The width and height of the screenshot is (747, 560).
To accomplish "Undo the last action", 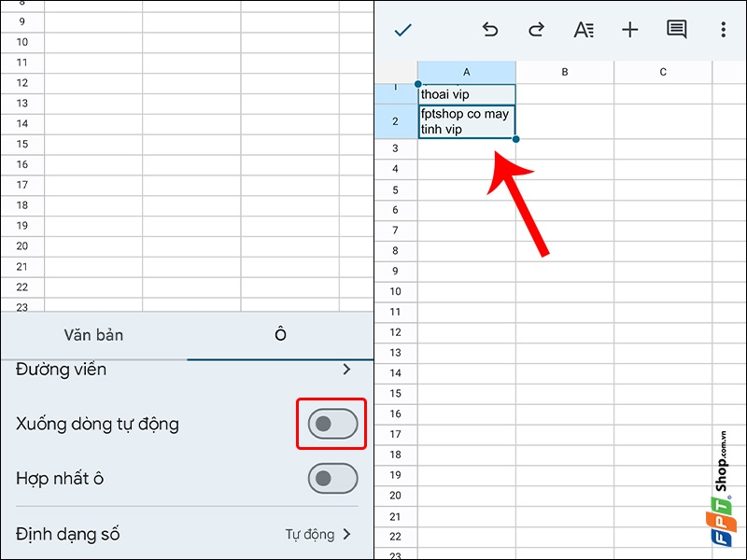I will coord(489,30).
